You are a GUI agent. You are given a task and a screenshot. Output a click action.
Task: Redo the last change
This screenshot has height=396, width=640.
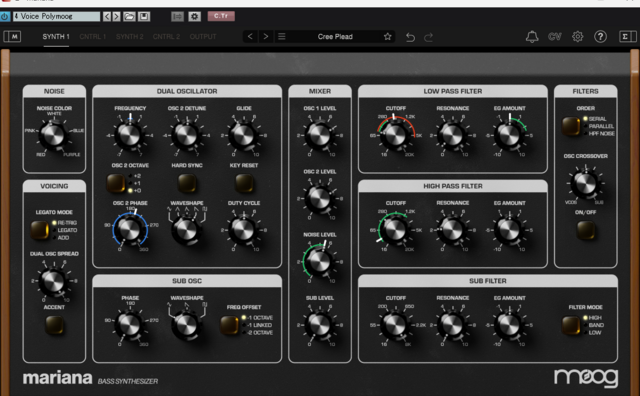(429, 37)
